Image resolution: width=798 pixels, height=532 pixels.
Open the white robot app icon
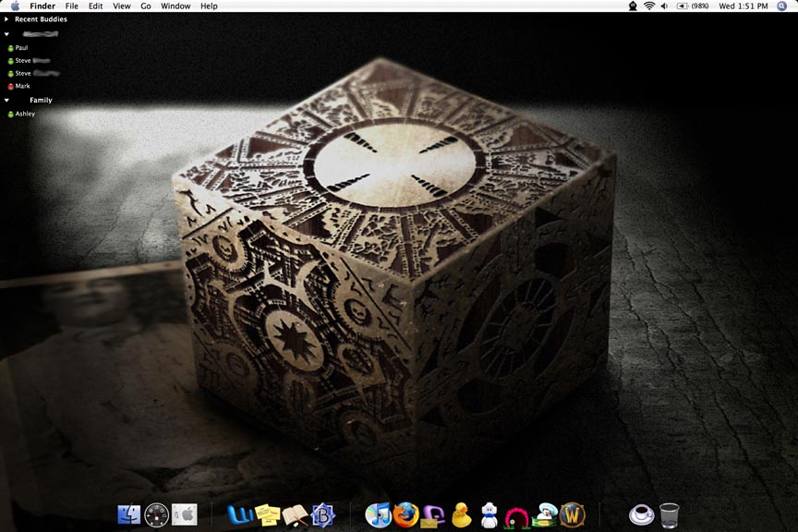490,514
